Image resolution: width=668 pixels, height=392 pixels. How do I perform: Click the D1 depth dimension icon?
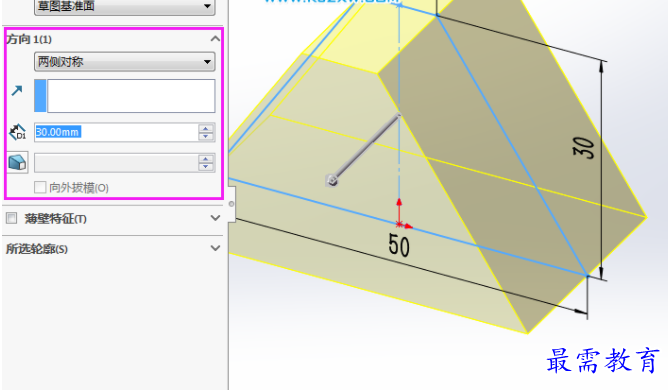tap(17, 132)
